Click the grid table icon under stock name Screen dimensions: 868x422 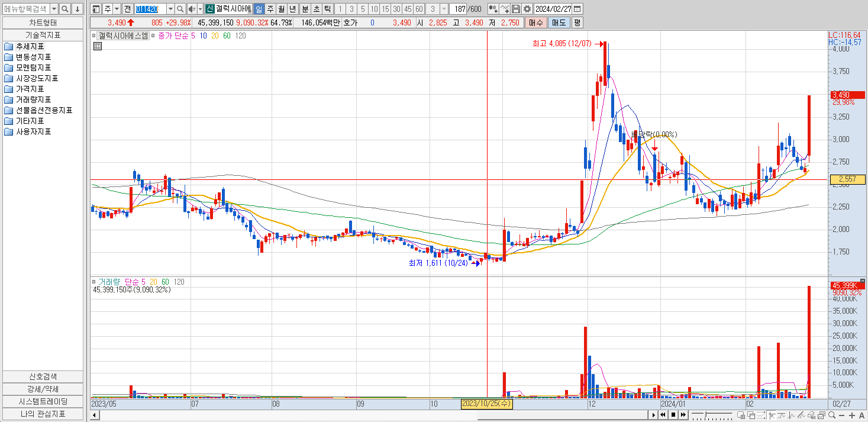98,46
